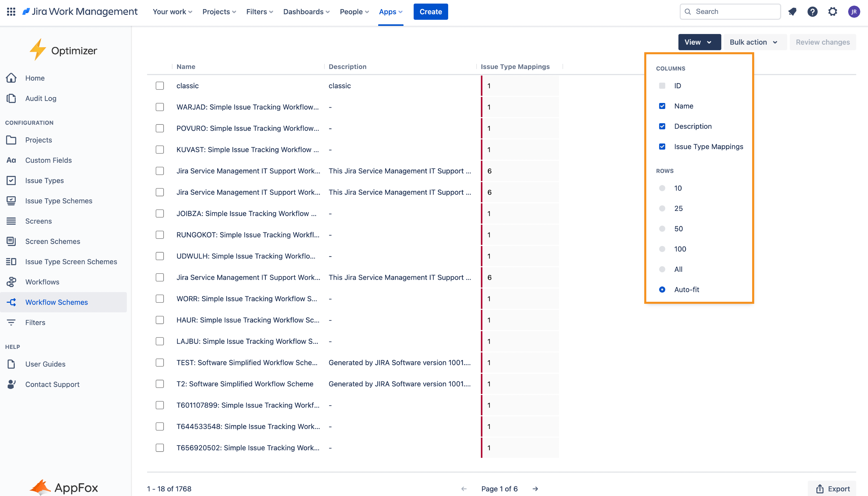The height and width of the screenshot is (496, 868).
Task: Open the View dropdown
Action: pos(699,42)
